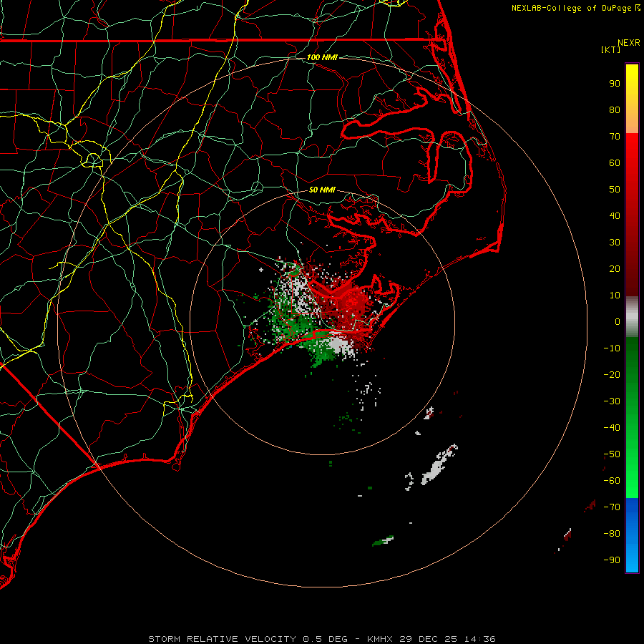Click the 100 NMI range ring label

pyautogui.click(x=322, y=57)
